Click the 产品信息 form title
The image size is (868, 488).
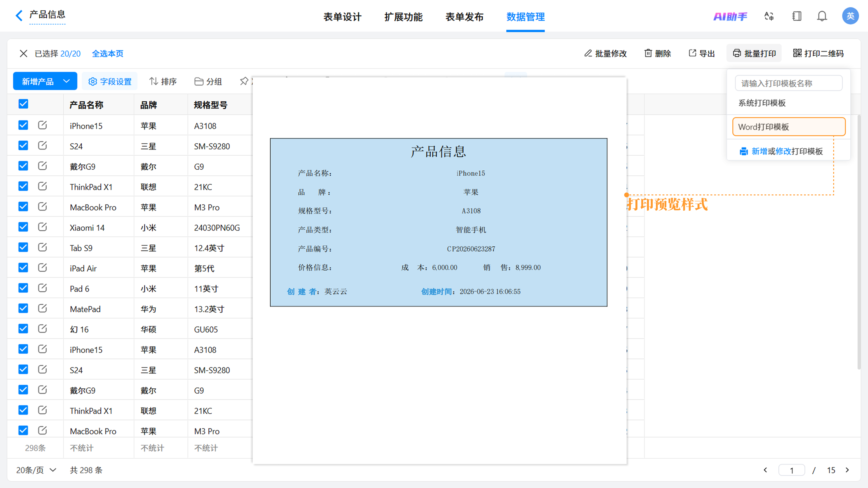point(47,14)
